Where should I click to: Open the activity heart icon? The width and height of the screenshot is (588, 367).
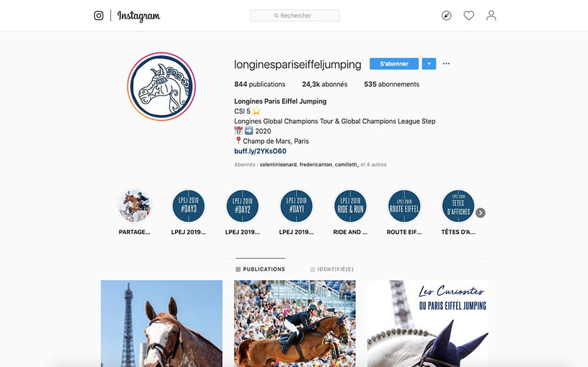pos(469,16)
